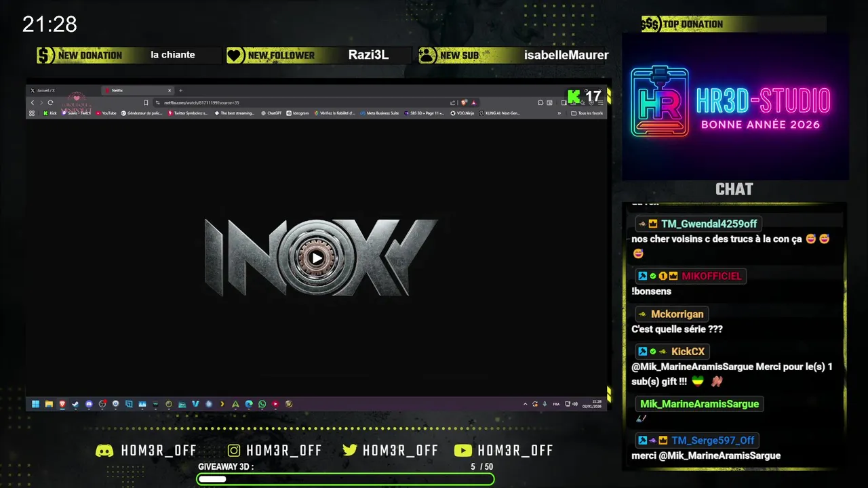The width and height of the screenshot is (868, 488).
Task: Click the share icon in address bar
Action: [452, 102]
